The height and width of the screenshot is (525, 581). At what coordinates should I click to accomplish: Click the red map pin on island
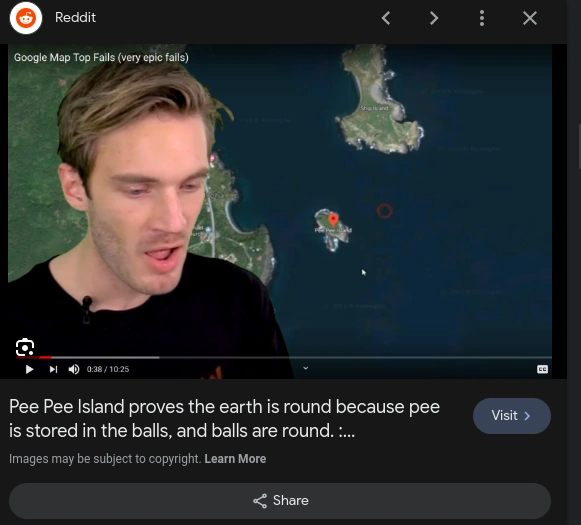point(333,220)
